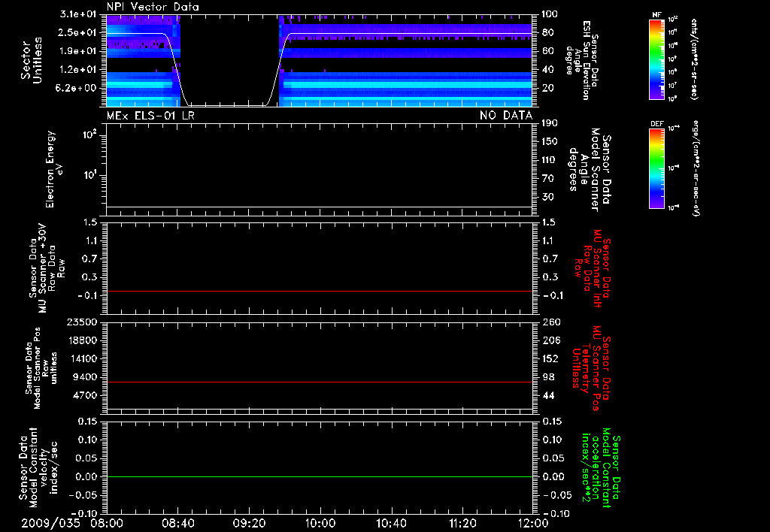Screen dimensions: 770x532
Task: Click the 18800 scanner position tick value
Action: click(81, 340)
